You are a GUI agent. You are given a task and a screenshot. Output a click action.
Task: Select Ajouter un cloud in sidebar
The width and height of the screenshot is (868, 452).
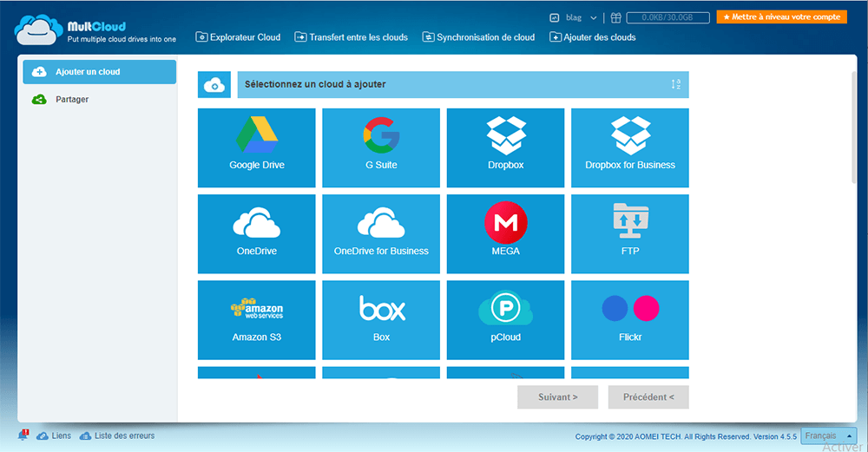(x=100, y=72)
